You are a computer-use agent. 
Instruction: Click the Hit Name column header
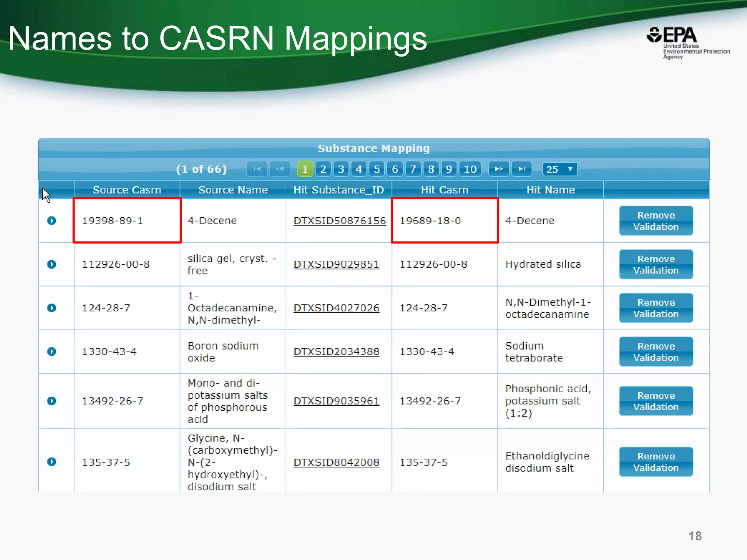[x=551, y=190]
